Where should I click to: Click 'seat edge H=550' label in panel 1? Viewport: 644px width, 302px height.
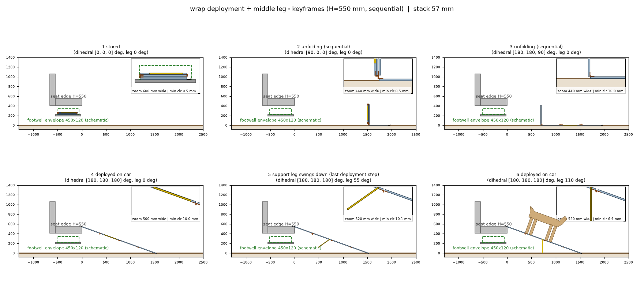(x=68, y=96)
